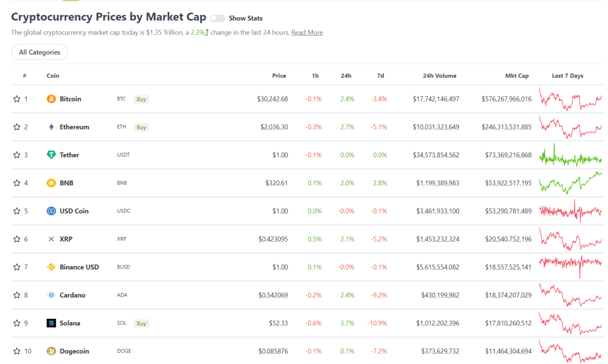
Task: Click the Binance USD logo icon
Action: pos(51,267)
